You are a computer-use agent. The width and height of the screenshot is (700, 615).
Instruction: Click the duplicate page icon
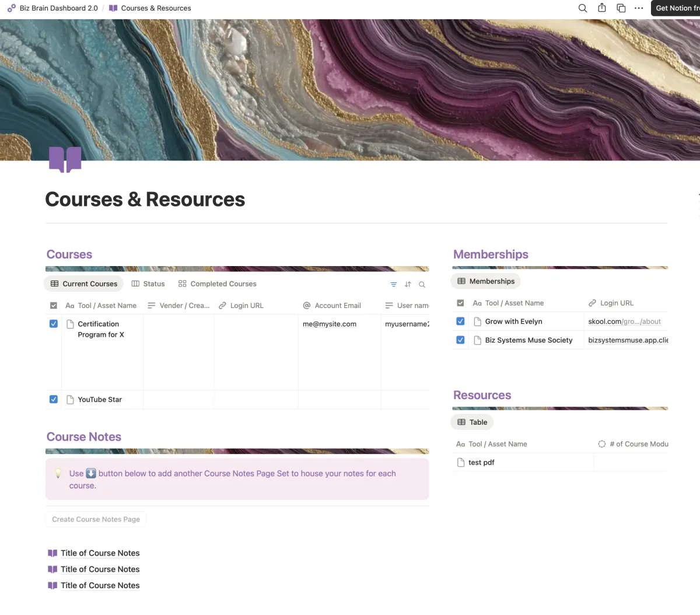pos(621,8)
